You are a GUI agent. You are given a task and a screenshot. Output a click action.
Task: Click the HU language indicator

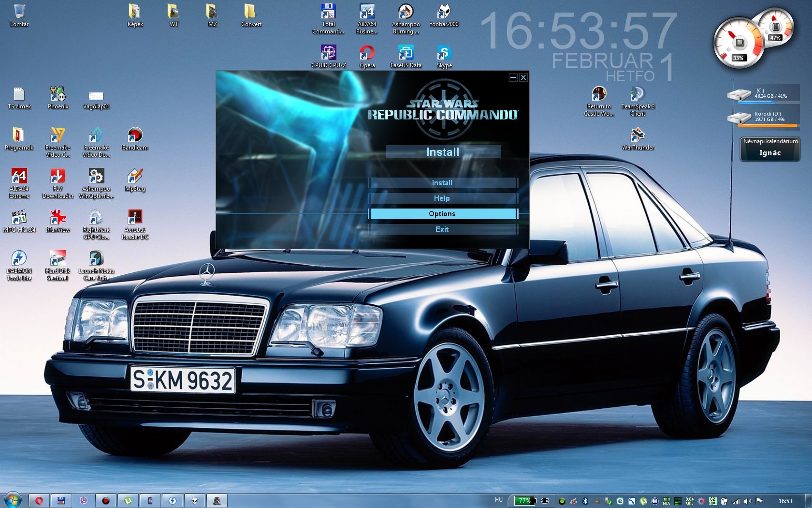[x=499, y=500]
